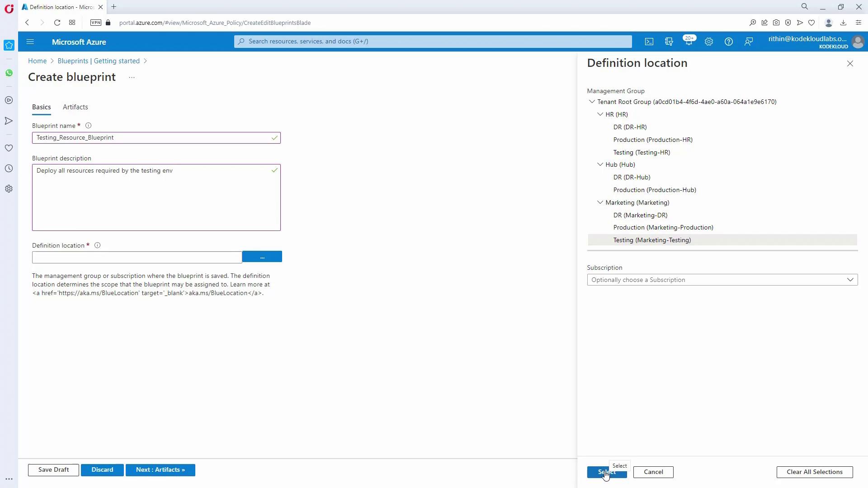Collapse the Tenant Root Group node
868x488 pixels.
coord(592,102)
